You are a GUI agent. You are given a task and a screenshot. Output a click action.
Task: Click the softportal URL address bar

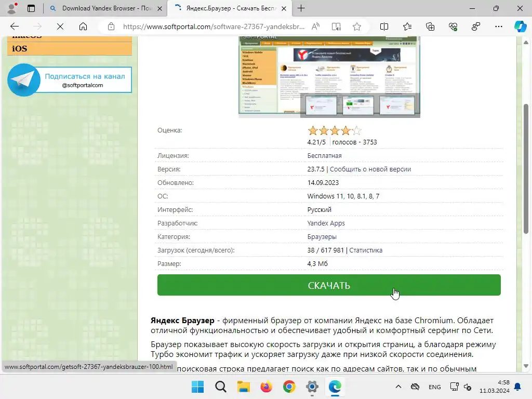214,26
